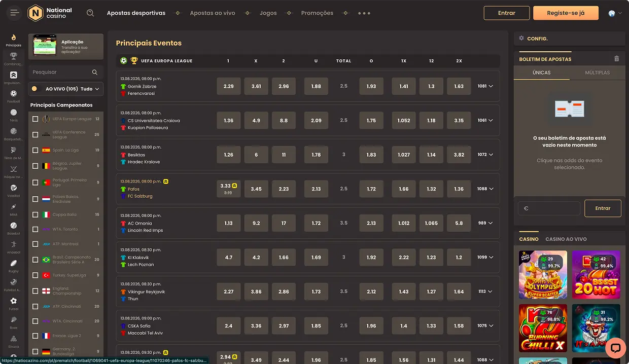This screenshot has height=364, width=629.
Task: Open the Futsal sidebar icon
Action: (x=14, y=304)
